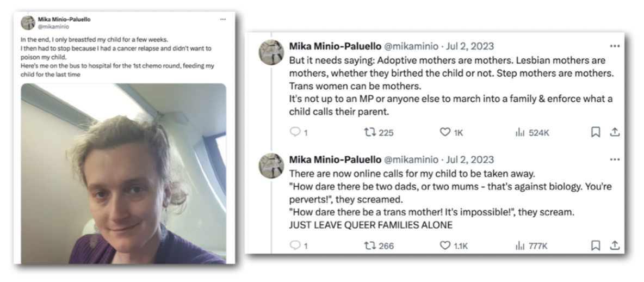Click the Jul 2, 2023 date on the bottom tweet
The width and height of the screenshot is (644, 282).
(x=469, y=160)
